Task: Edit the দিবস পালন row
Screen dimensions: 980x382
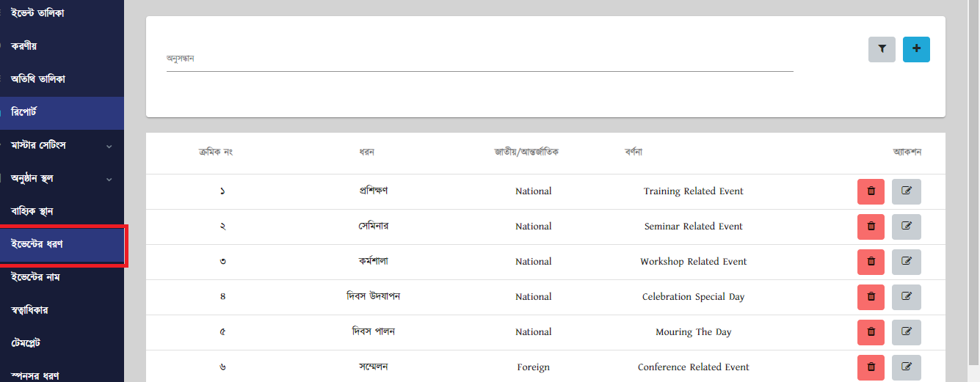Action: point(907,332)
